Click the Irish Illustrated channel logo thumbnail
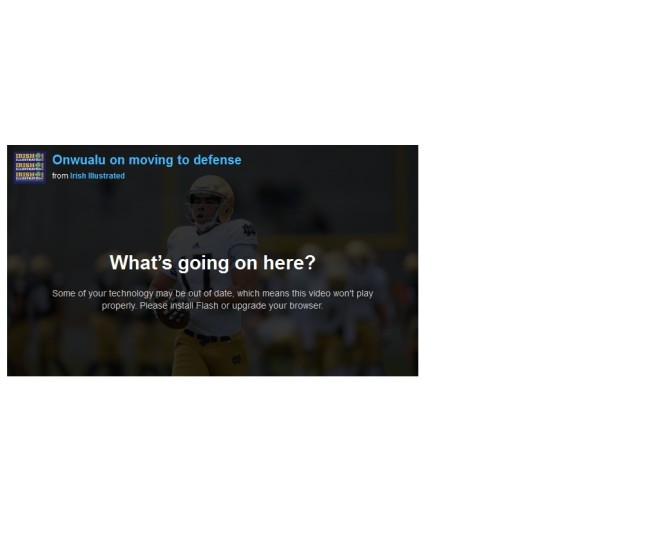This screenshot has width=660, height=540. (29, 168)
